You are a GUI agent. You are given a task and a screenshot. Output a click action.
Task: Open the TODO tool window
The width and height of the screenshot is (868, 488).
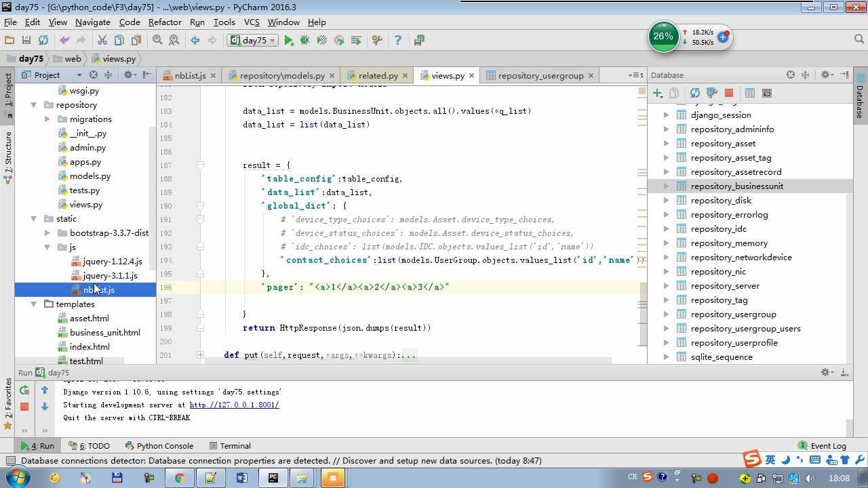point(89,446)
